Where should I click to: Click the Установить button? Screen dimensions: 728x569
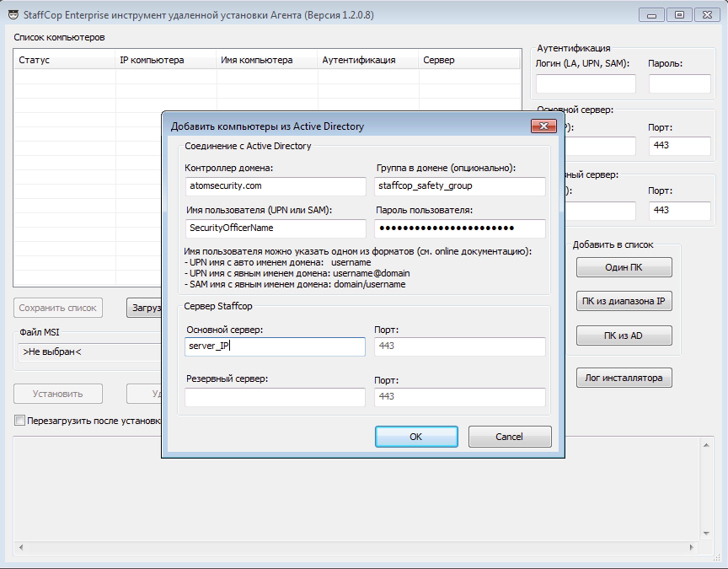pos(57,394)
